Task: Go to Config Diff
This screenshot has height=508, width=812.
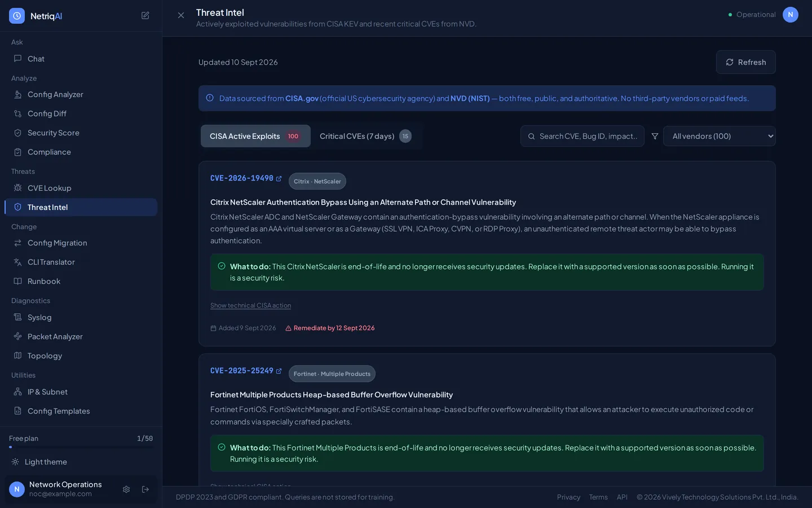Action: tap(81, 113)
